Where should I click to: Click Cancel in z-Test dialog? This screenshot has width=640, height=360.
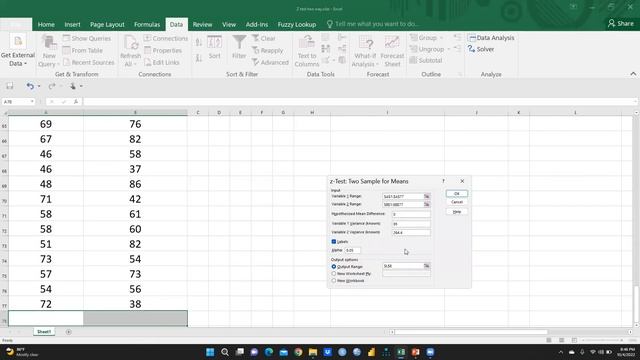[457, 202]
